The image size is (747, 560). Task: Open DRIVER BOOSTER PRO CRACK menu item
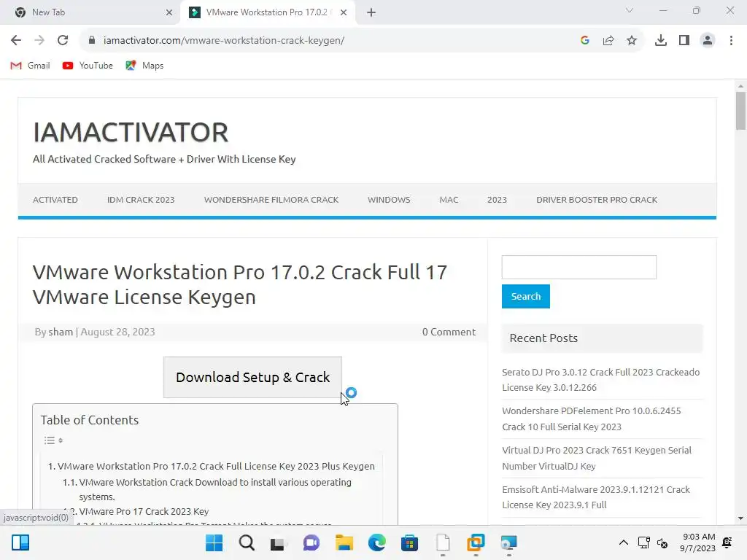pyautogui.click(x=597, y=200)
